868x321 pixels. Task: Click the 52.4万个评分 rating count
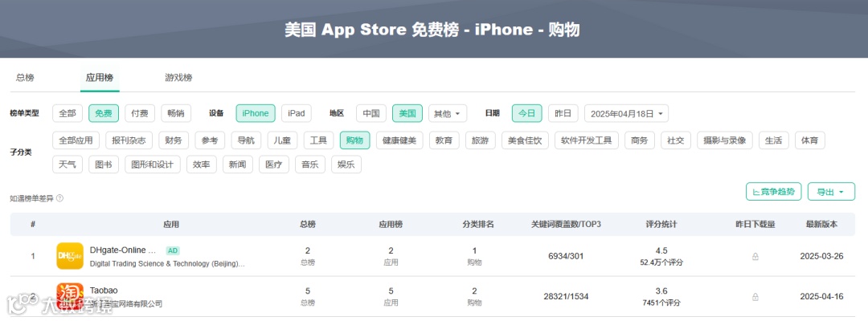(661, 262)
